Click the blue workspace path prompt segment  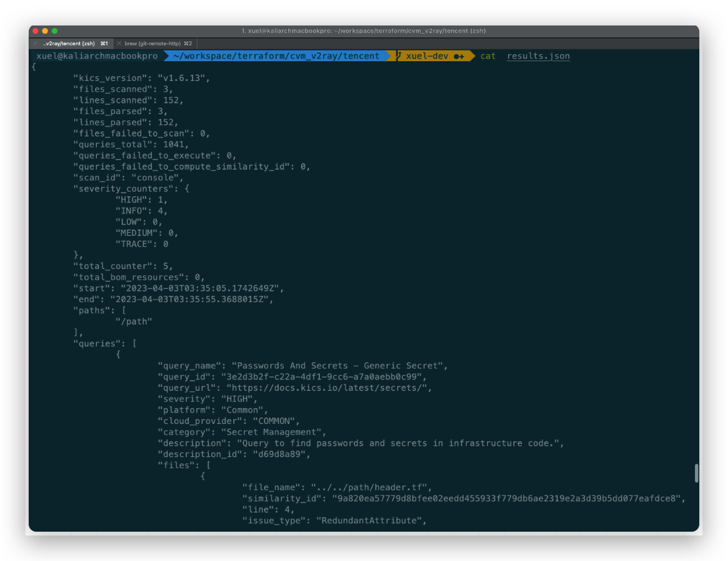pyautogui.click(x=276, y=55)
